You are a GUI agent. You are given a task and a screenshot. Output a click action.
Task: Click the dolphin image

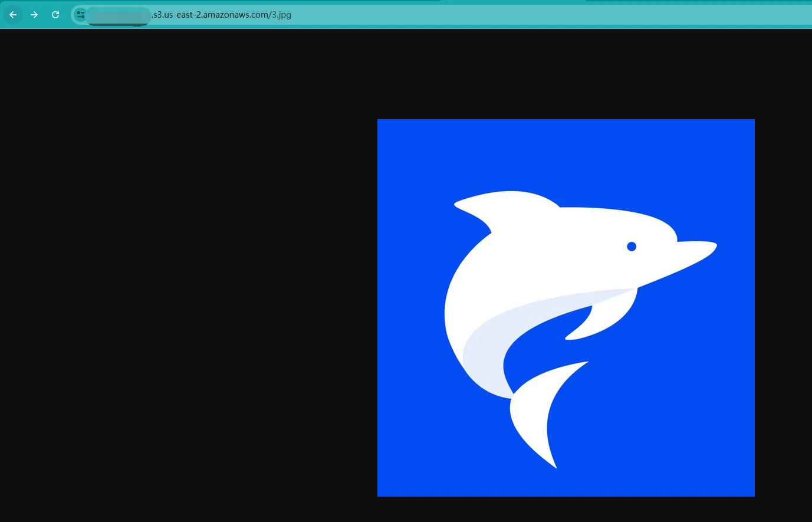[x=566, y=308]
